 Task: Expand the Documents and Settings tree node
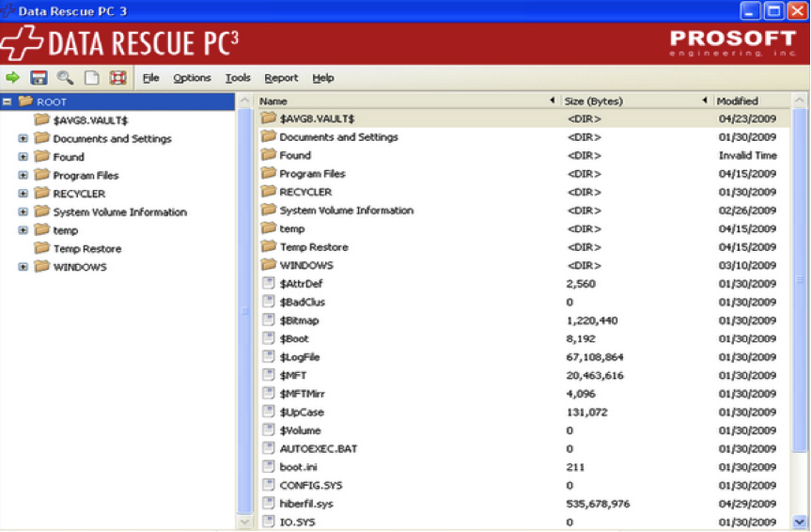tap(23, 139)
